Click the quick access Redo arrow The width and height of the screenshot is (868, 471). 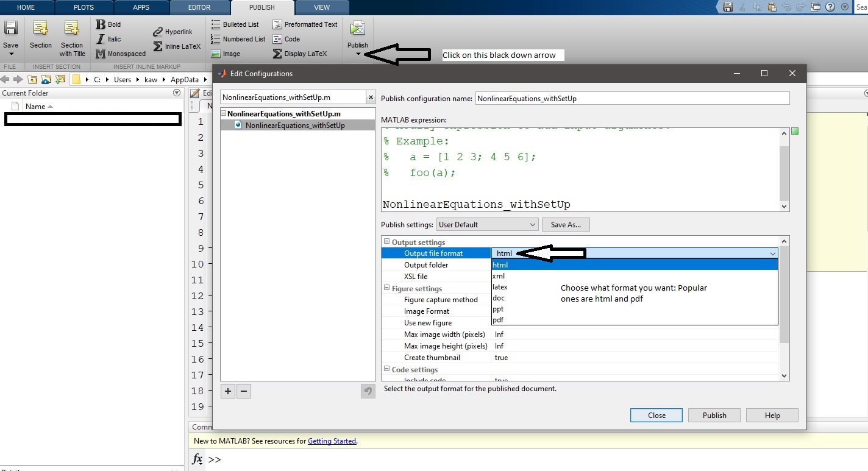click(801, 7)
